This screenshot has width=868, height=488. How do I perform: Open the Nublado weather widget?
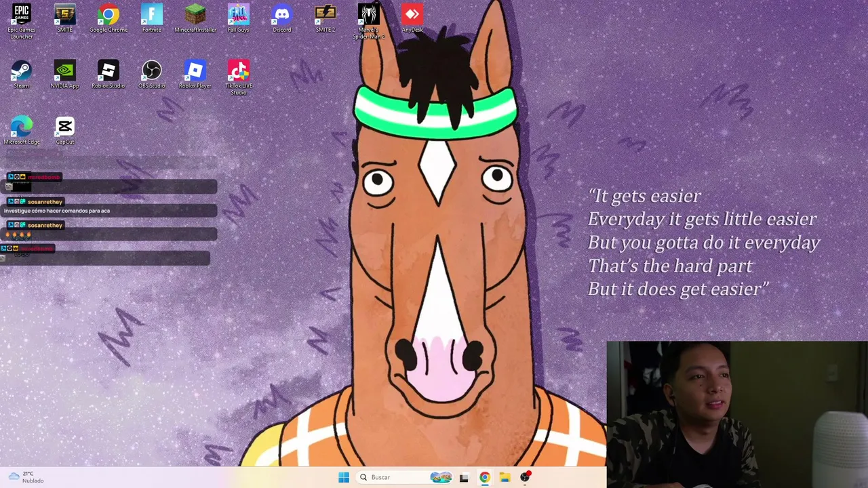coord(26,477)
